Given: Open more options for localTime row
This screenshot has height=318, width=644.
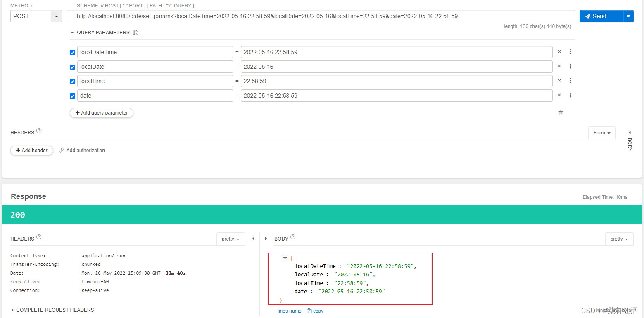Looking at the screenshot, I should 570,81.
